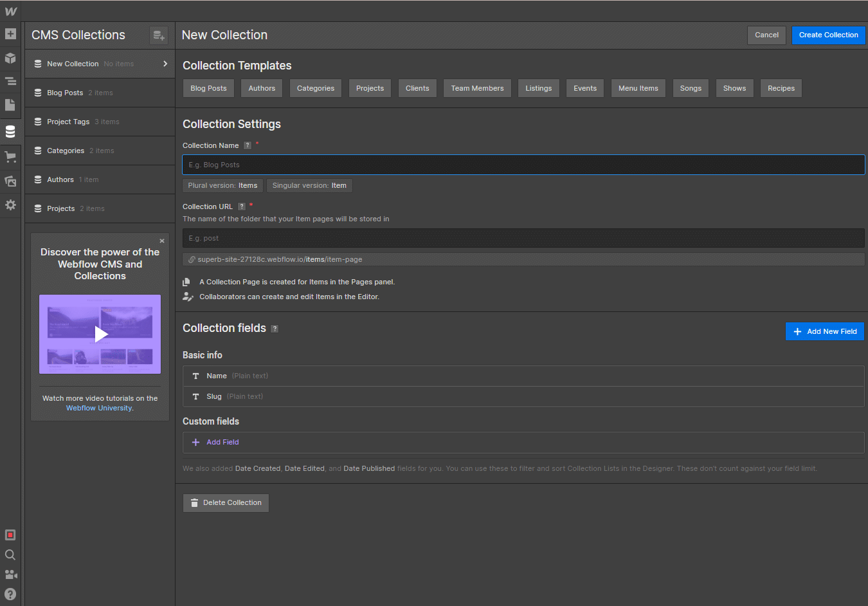The image size is (868, 606).
Task: Open the Add Elements panel
Action: coord(10,33)
